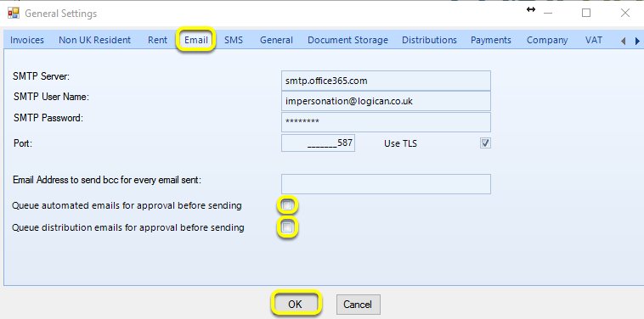Click the SMTP Password field

tap(386, 122)
